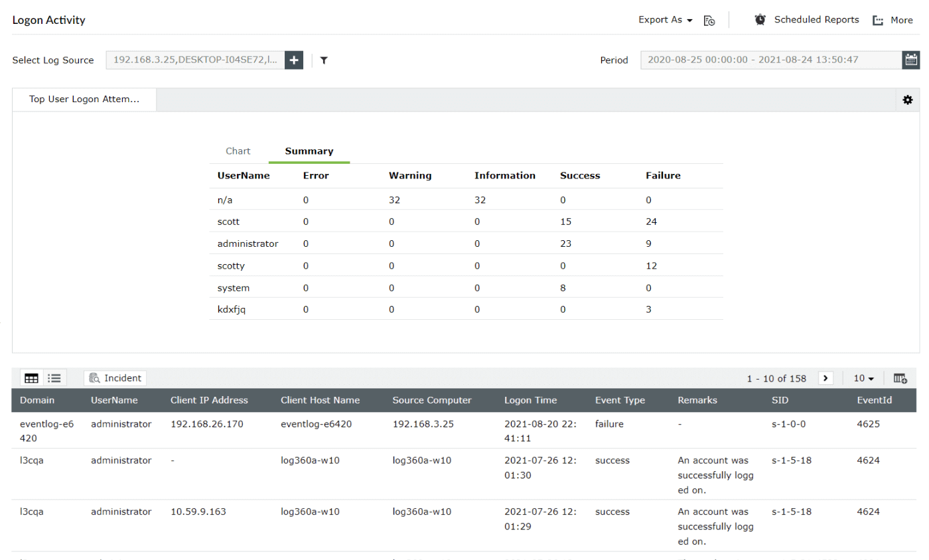929x560 pixels.
Task: Select the Top User Logon Attempts tab
Action: [84, 99]
